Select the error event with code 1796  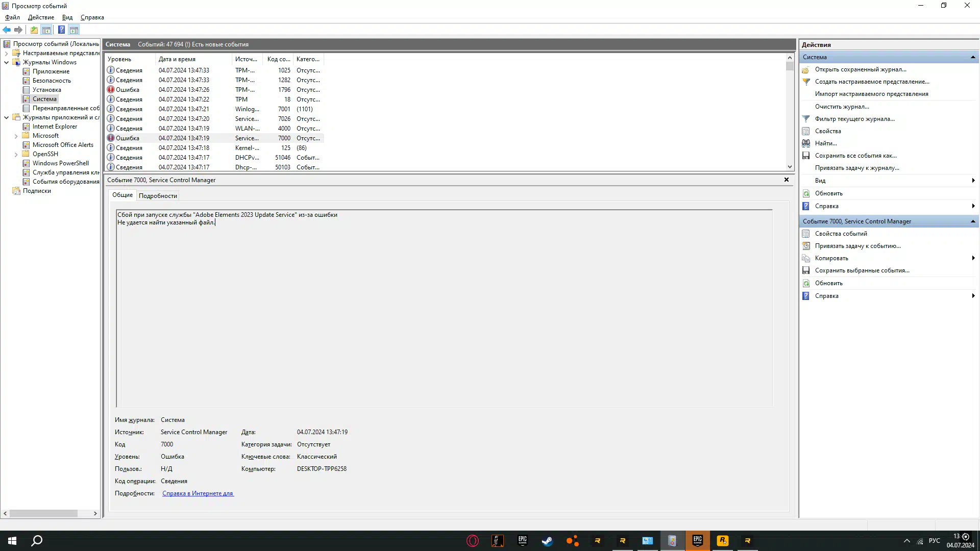184,90
